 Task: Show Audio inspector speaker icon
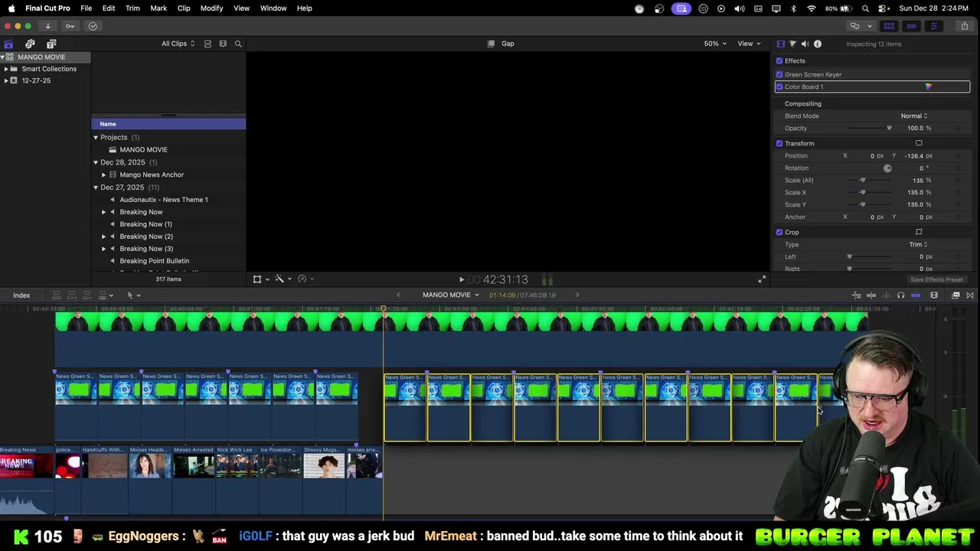tap(805, 44)
